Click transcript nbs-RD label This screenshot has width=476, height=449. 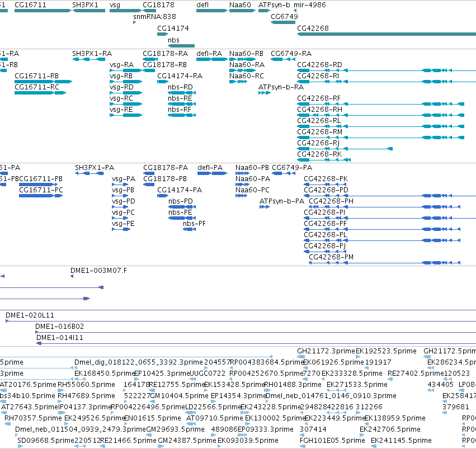(180, 87)
